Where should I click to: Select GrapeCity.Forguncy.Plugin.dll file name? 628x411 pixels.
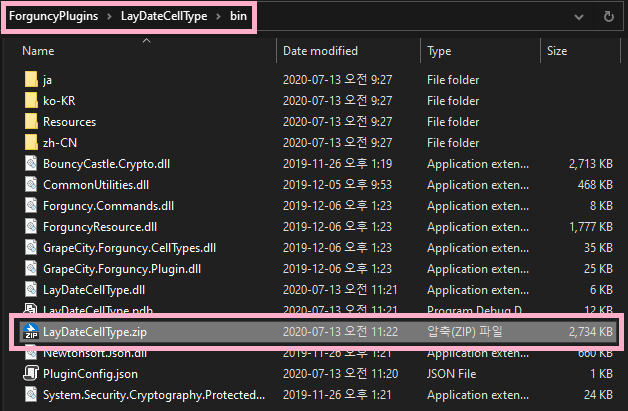pos(122,269)
